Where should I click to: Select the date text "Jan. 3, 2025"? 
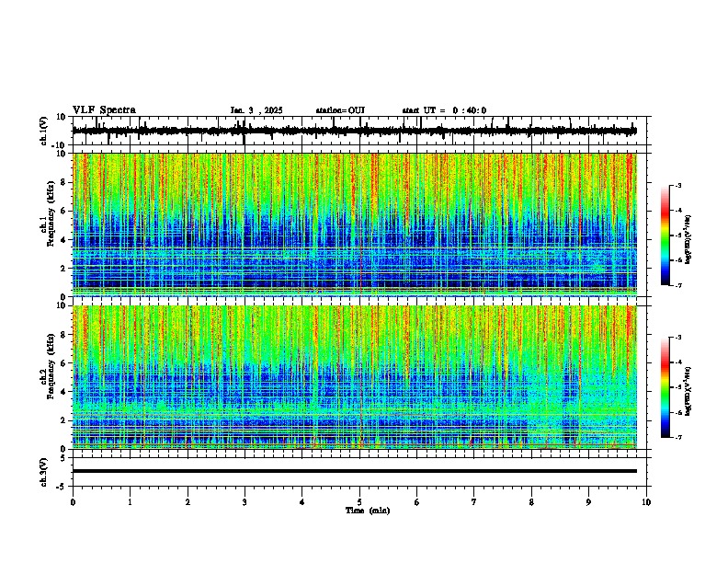pos(256,110)
